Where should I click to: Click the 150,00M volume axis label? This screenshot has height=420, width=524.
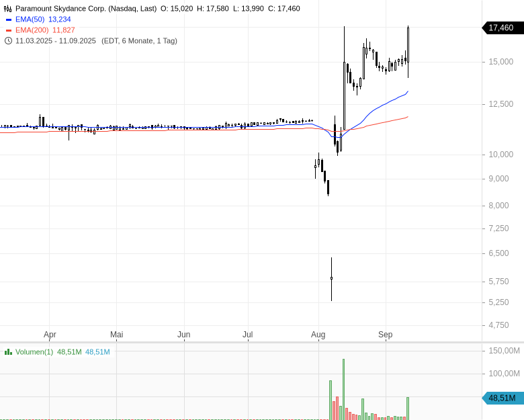(x=505, y=351)
